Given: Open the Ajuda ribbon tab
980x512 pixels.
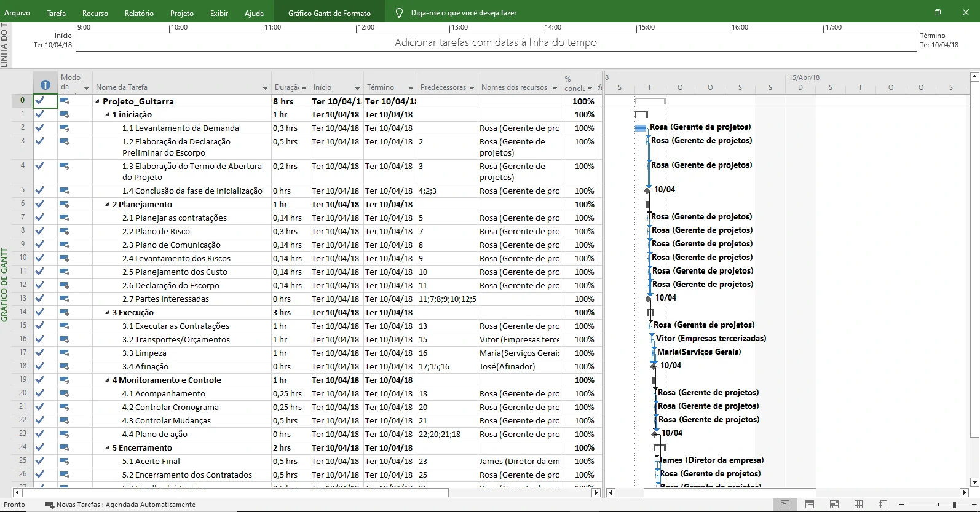Looking at the screenshot, I should 254,13.
